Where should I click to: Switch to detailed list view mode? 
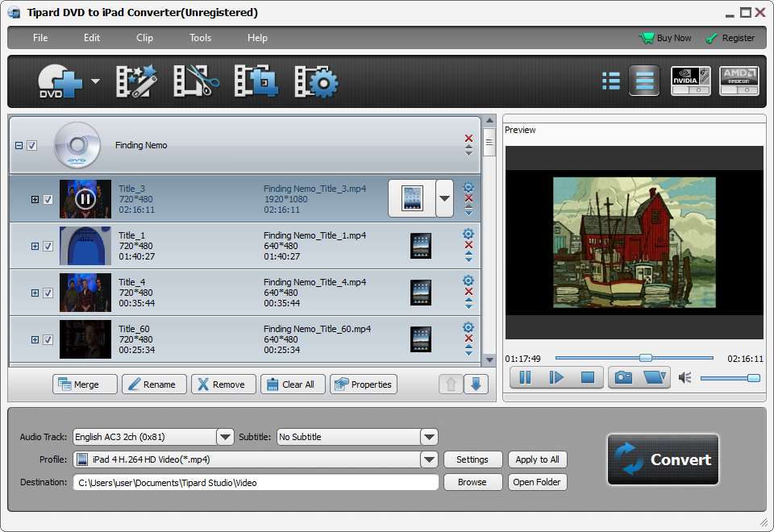tap(644, 81)
